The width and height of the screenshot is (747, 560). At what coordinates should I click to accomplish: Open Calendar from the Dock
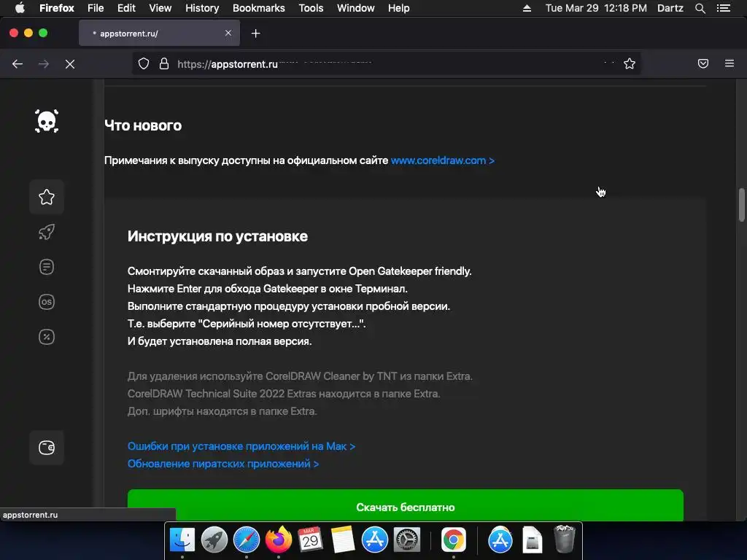coord(311,540)
